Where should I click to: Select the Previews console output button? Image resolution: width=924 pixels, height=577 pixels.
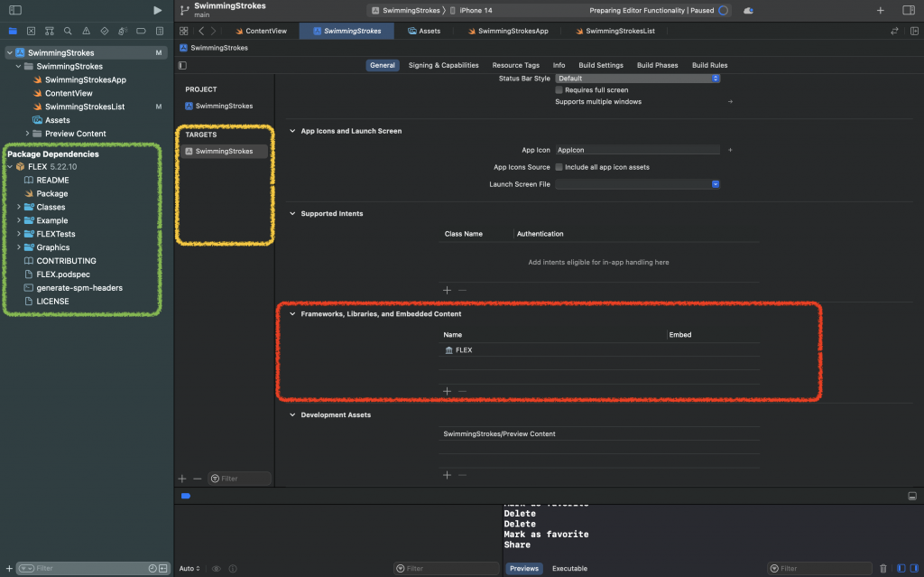[524, 569]
